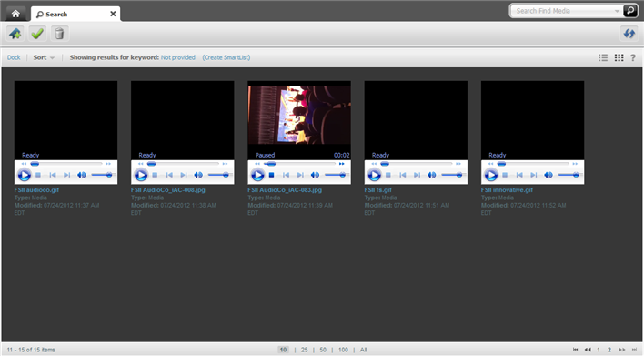Mute the FSII innovative.gif player
Image resolution: width=644 pixels, height=356 pixels.
[548, 175]
